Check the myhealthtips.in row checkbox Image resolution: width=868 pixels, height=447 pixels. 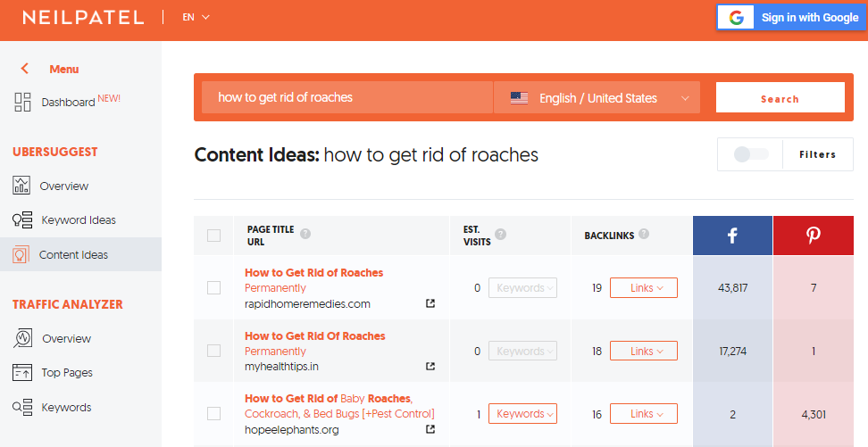tap(213, 351)
